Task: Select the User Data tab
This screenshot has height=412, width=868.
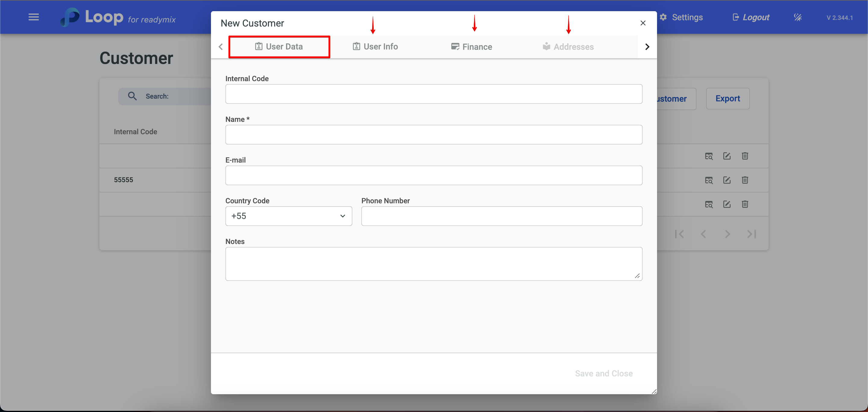Action: (279, 46)
